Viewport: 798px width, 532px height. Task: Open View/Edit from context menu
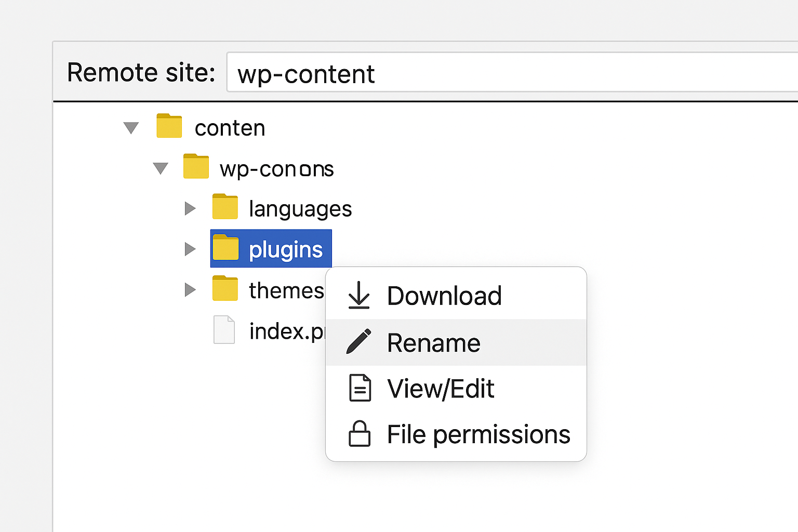coord(441,389)
